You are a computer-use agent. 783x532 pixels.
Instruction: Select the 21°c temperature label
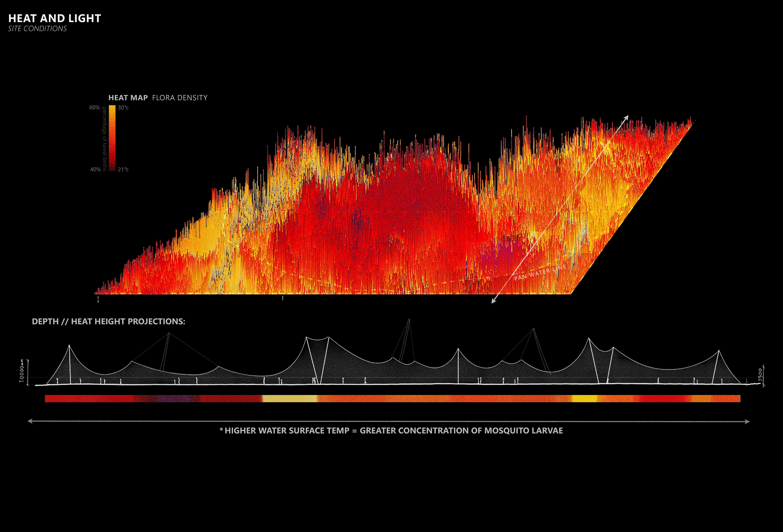pyautogui.click(x=123, y=169)
